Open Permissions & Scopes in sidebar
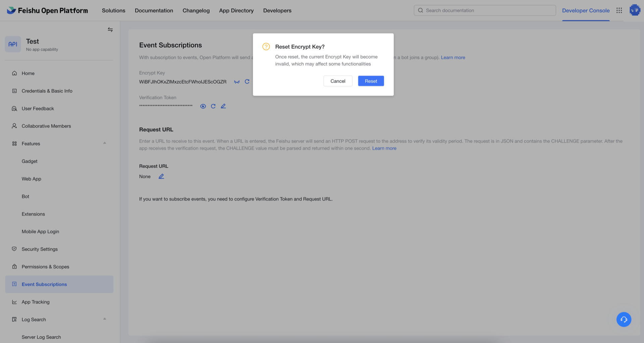The height and width of the screenshot is (343, 644). pyautogui.click(x=45, y=267)
